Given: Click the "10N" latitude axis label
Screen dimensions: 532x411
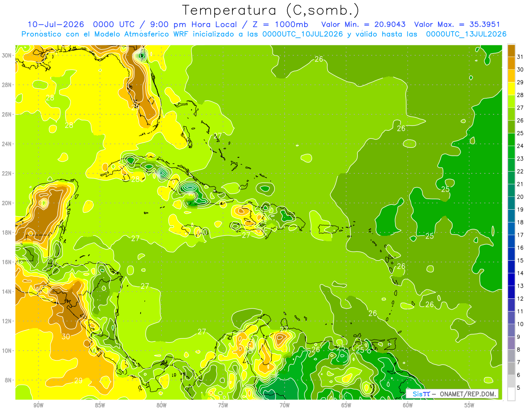Looking at the screenshot, I should [x=7, y=350].
